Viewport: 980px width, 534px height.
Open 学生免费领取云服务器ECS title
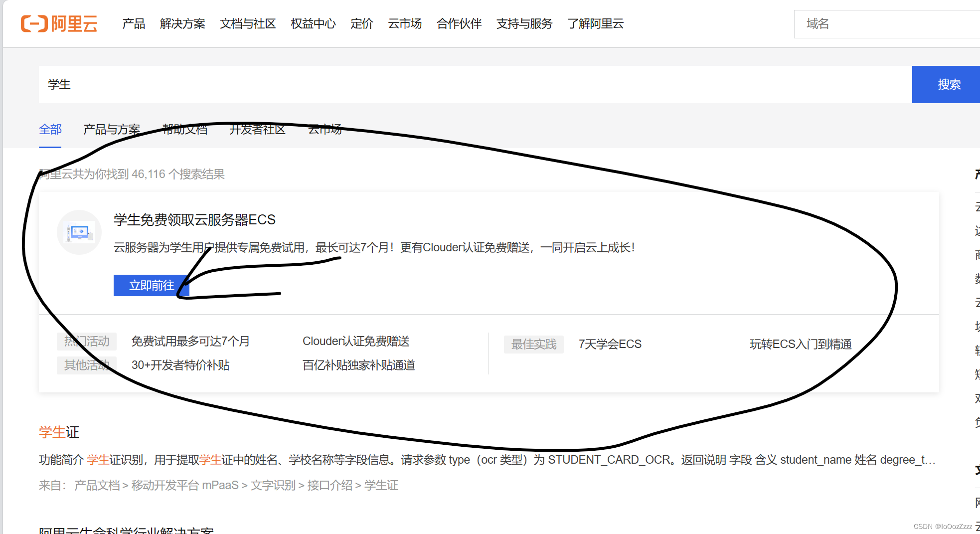194,220
